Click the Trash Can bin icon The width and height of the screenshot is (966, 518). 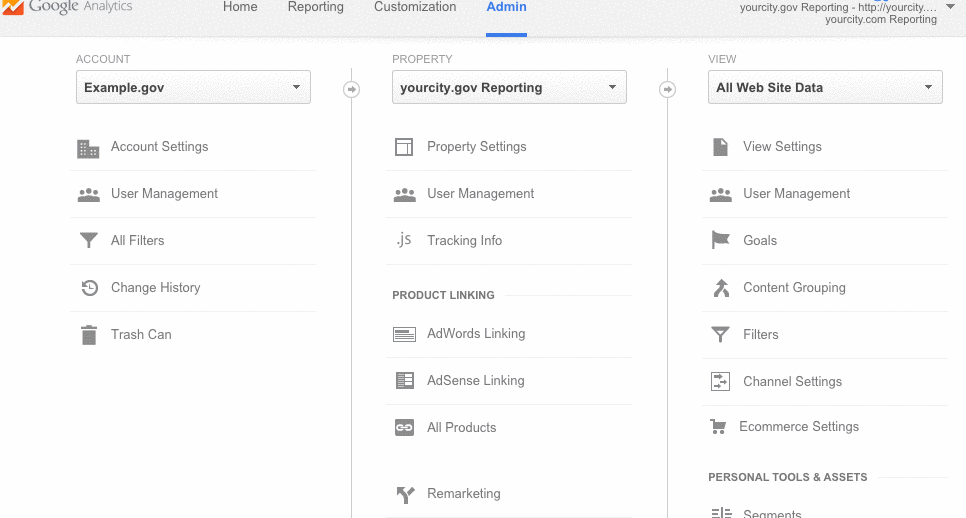[89, 335]
